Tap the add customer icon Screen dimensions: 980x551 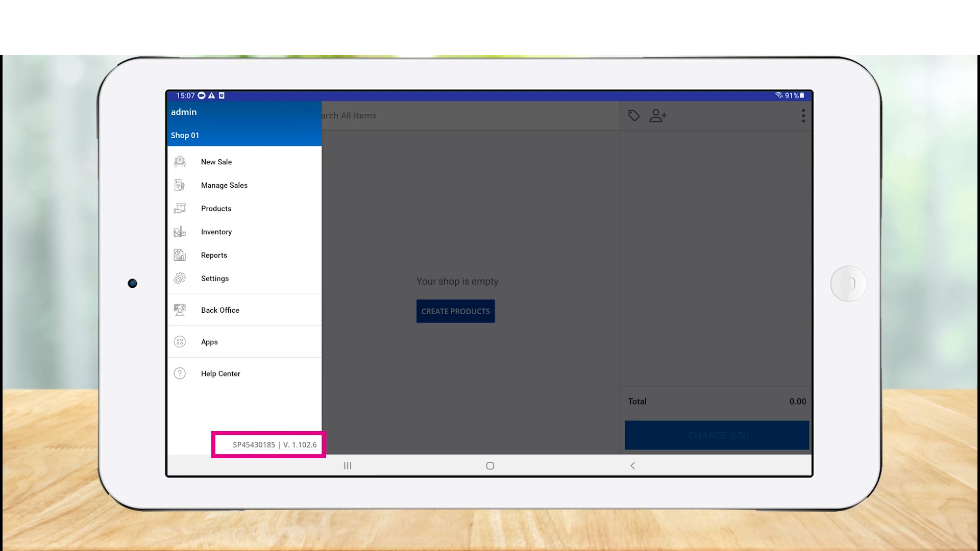[657, 116]
